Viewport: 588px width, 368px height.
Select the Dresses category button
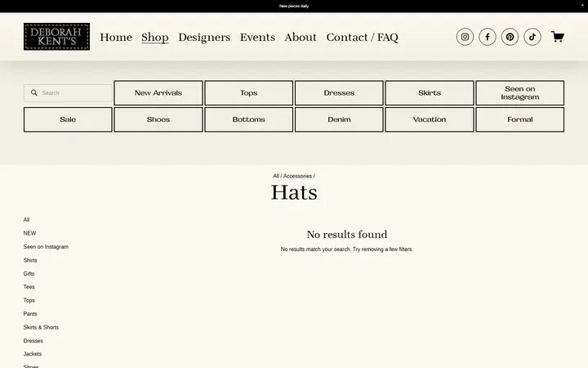[x=339, y=92]
